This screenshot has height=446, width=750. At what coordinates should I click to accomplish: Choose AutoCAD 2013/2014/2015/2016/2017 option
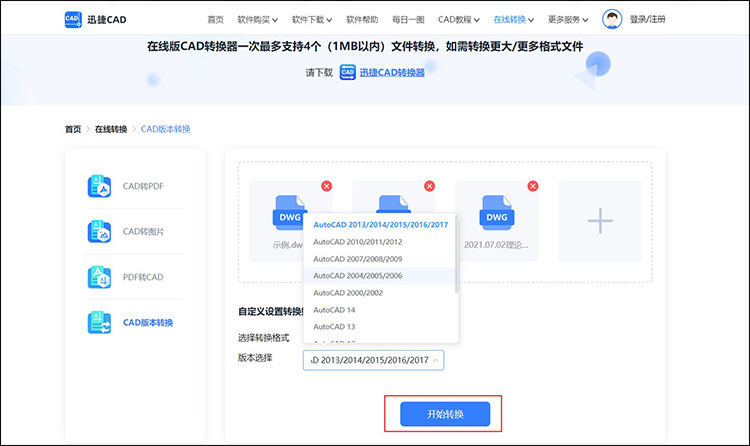381,225
